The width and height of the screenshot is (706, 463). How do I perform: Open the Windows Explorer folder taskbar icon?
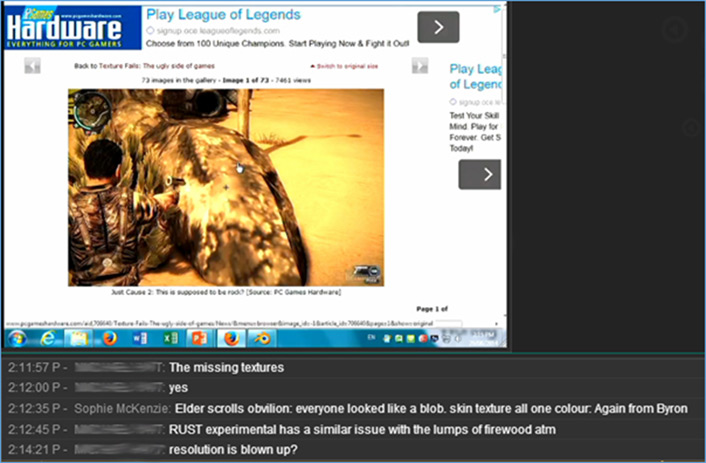pyautogui.click(x=78, y=338)
